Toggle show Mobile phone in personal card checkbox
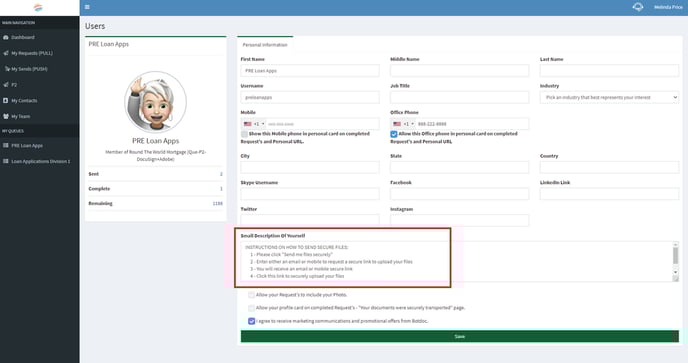Image resolution: width=688 pixels, height=363 pixels. [244, 134]
